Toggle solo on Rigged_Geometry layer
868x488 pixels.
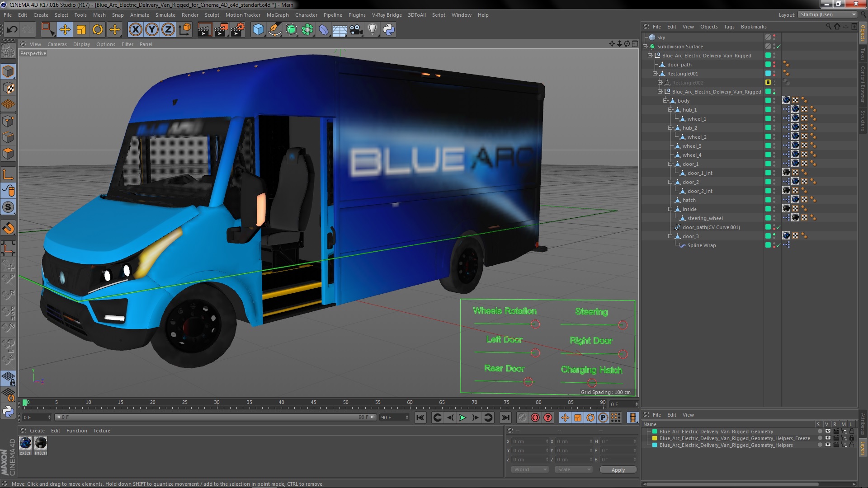pyautogui.click(x=820, y=432)
